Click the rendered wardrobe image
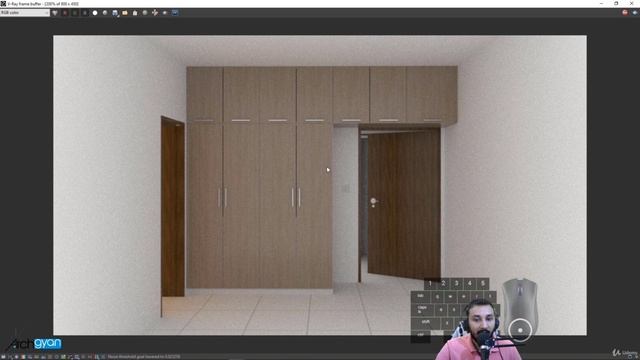This screenshot has height=360, width=640. pyautogui.click(x=320, y=185)
